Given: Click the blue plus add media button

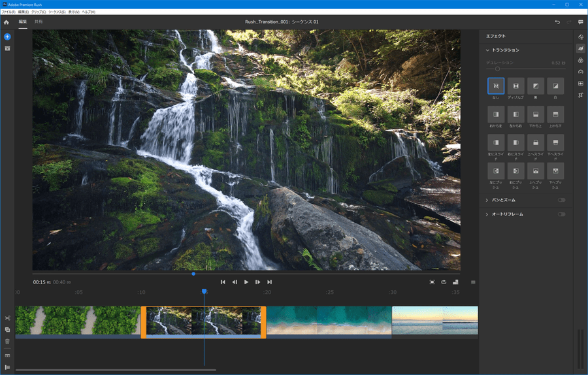Looking at the screenshot, I should click(7, 37).
